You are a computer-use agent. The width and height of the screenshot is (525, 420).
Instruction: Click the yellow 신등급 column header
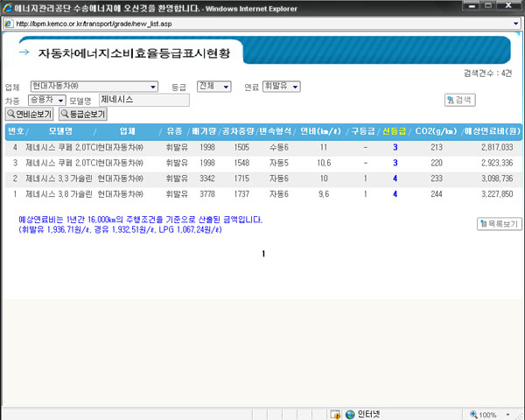[394, 131]
